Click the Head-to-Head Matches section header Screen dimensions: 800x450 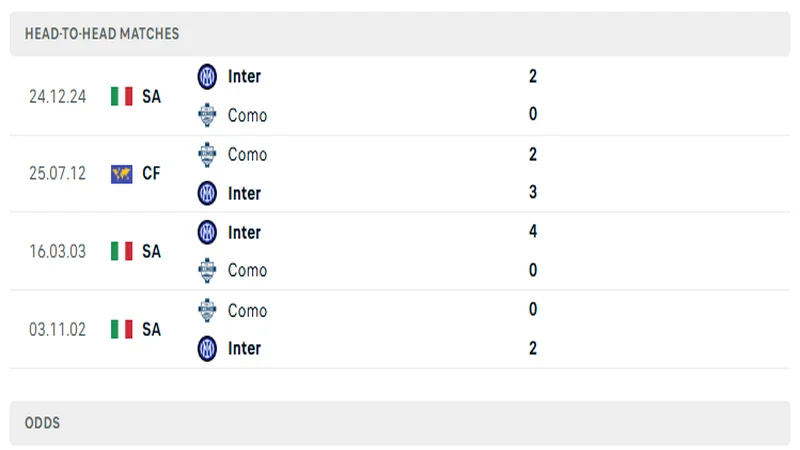pyautogui.click(x=102, y=33)
